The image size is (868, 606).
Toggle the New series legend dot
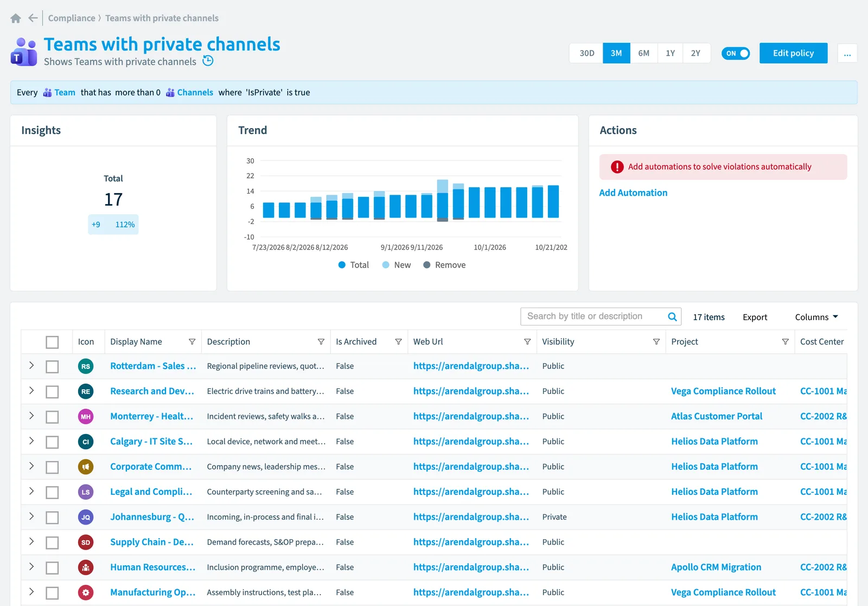[386, 265]
